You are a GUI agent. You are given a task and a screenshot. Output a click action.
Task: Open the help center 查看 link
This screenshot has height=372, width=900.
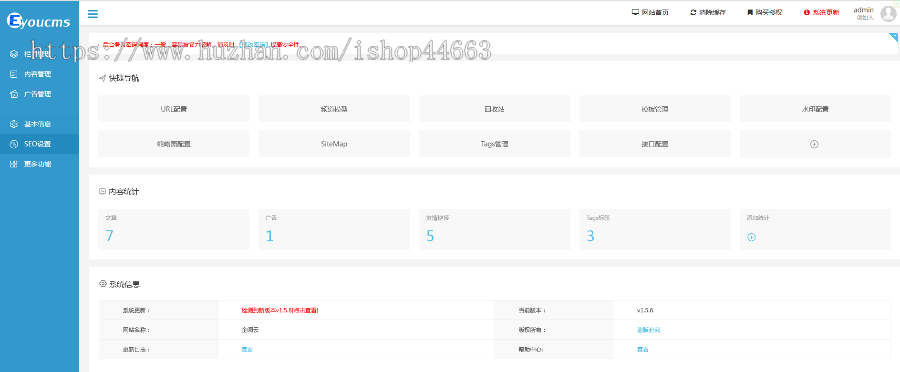[x=642, y=350]
